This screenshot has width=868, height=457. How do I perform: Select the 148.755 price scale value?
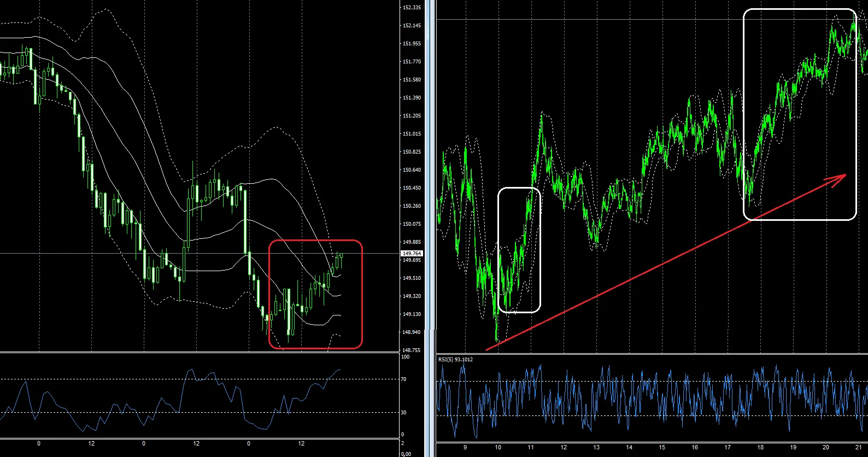point(412,350)
